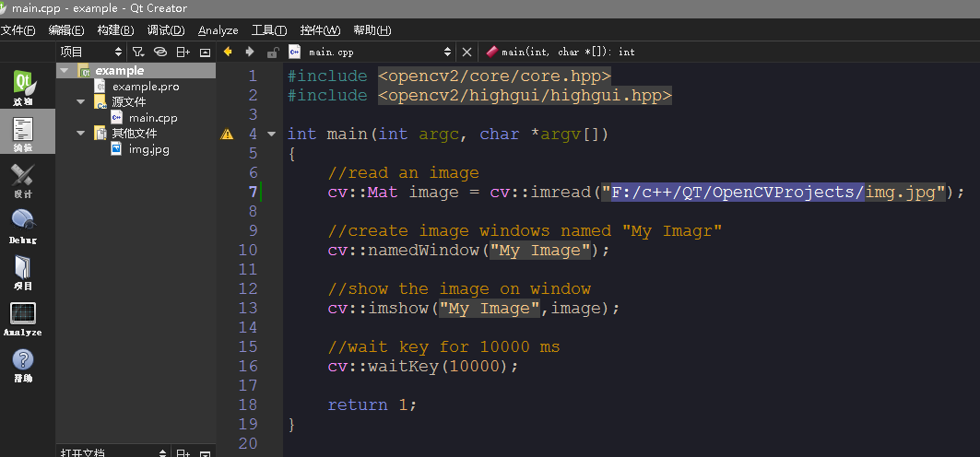Select example.pro in project tree
Image resolution: width=980 pixels, height=457 pixels.
146,87
